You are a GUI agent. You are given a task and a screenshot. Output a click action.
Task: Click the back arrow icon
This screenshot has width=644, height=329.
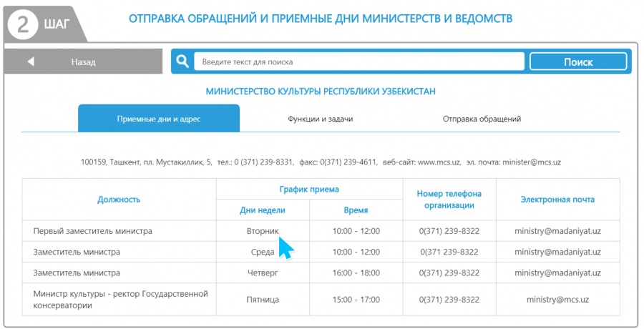coord(31,62)
